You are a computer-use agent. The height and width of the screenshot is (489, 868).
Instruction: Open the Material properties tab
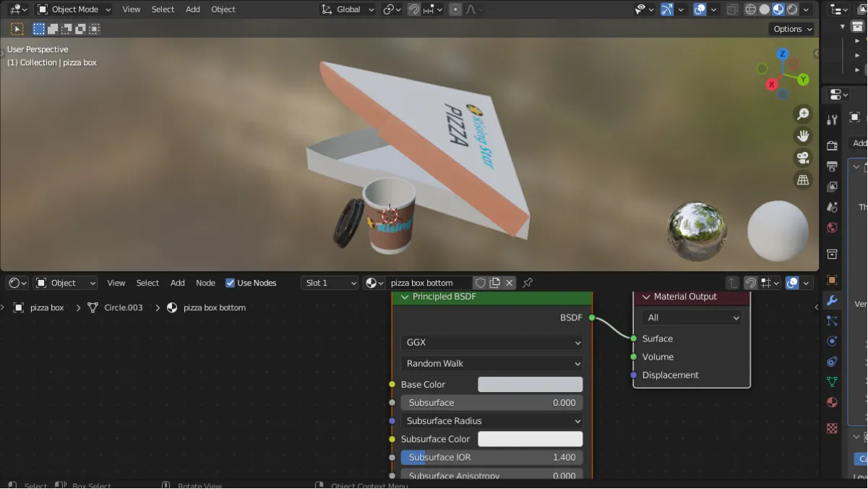tap(832, 402)
